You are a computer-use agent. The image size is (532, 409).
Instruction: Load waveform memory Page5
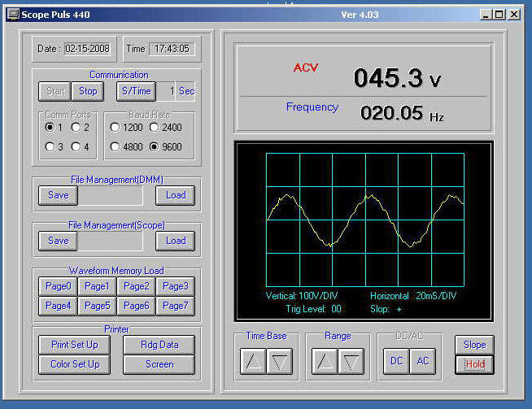click(x=97, y=307)
